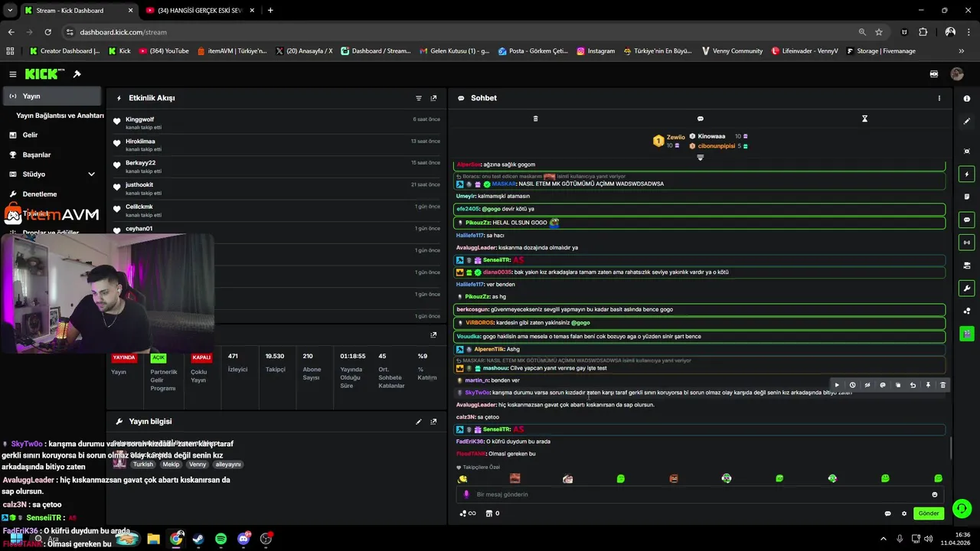Open Denetleme in the left sidebar
This screenshot has height=551, width=980.
pos(40,194)
